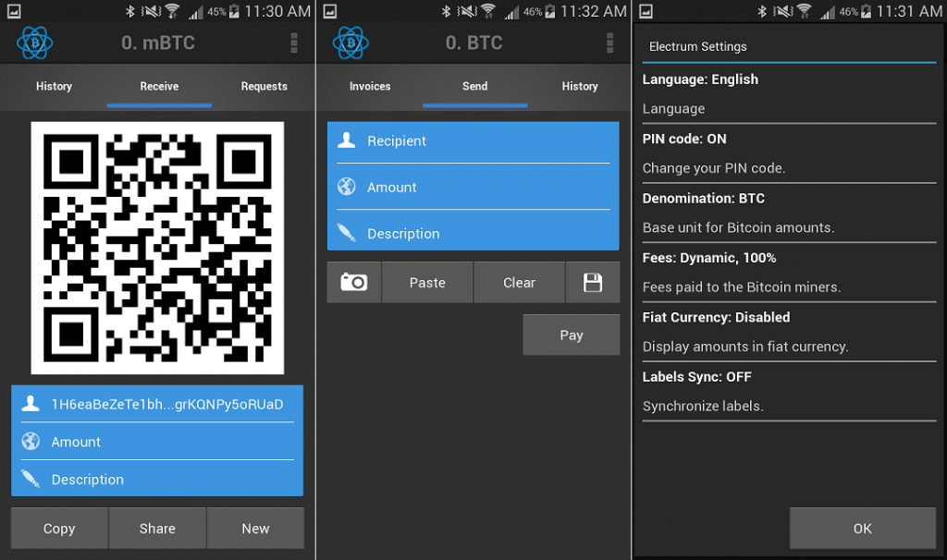Switch to the History tab on Receive screen
Screen dimensions: 947x560
[x=54, y=86]
